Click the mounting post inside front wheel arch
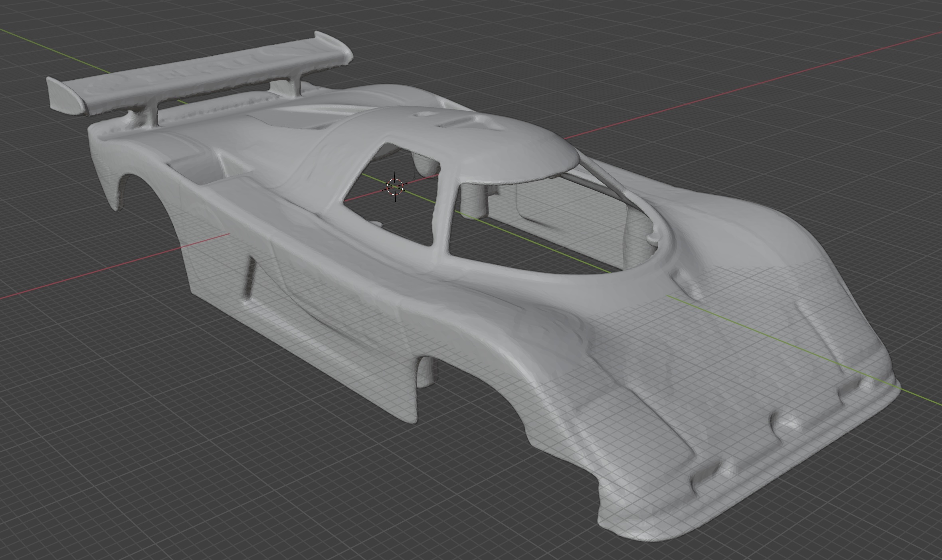This screenshot has width=942, height=560. [426, 372]
